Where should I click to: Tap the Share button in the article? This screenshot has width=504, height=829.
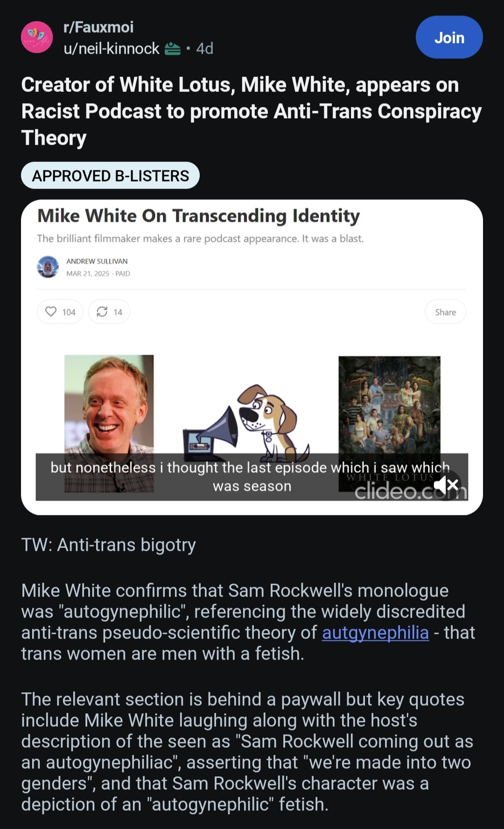[445, 312]
